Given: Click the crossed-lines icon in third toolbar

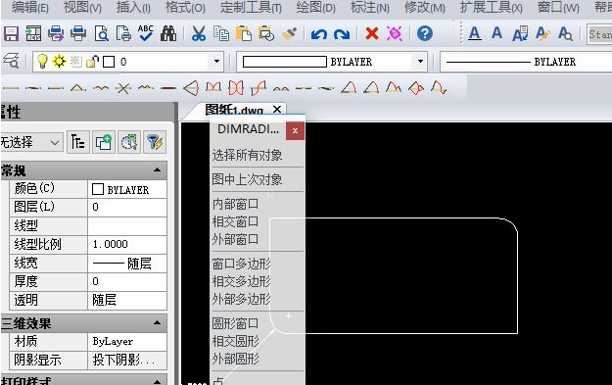Looking at the screenshot, I should [123, 89].
